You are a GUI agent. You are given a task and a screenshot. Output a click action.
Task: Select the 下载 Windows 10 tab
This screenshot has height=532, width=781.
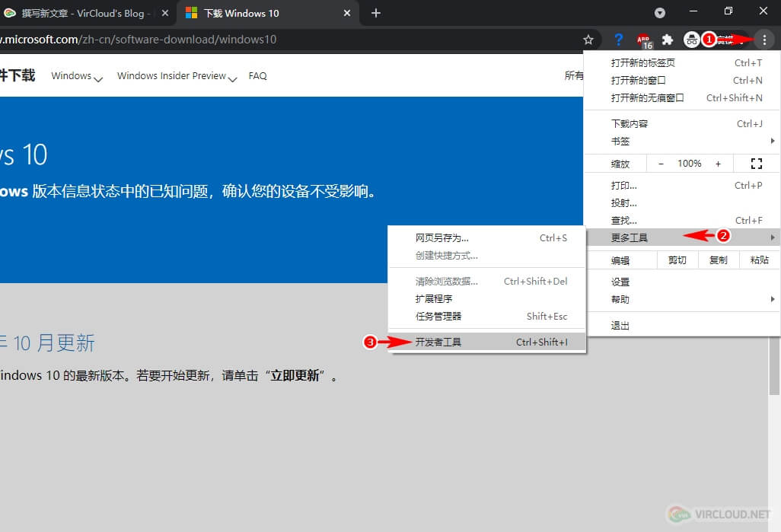click(267, 13)
